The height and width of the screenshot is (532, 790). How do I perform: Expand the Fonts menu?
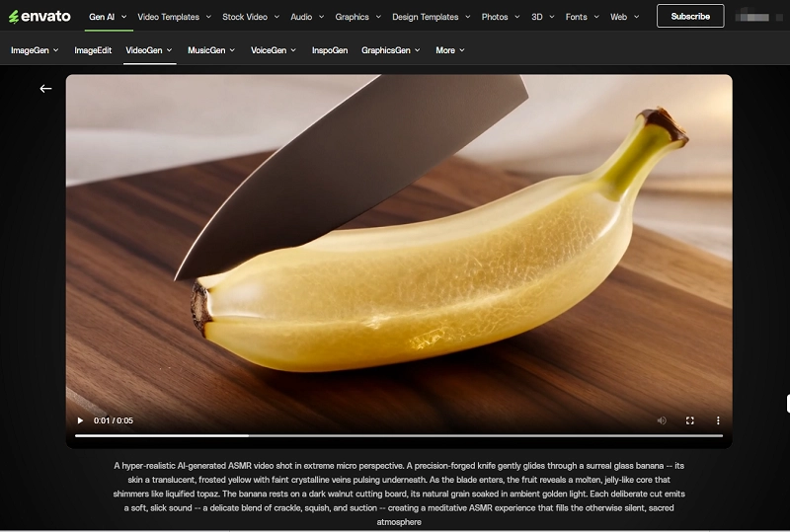tap(582, 17)
